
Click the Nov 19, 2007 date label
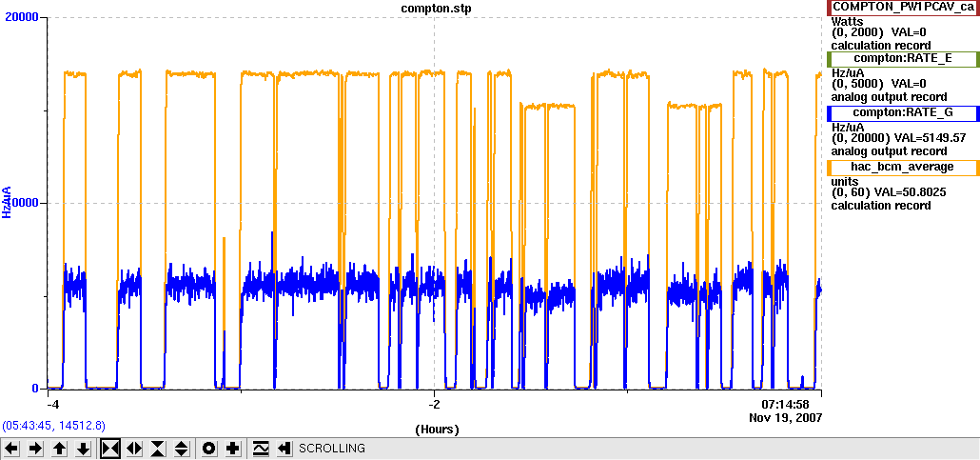click(x=785, y=416)
